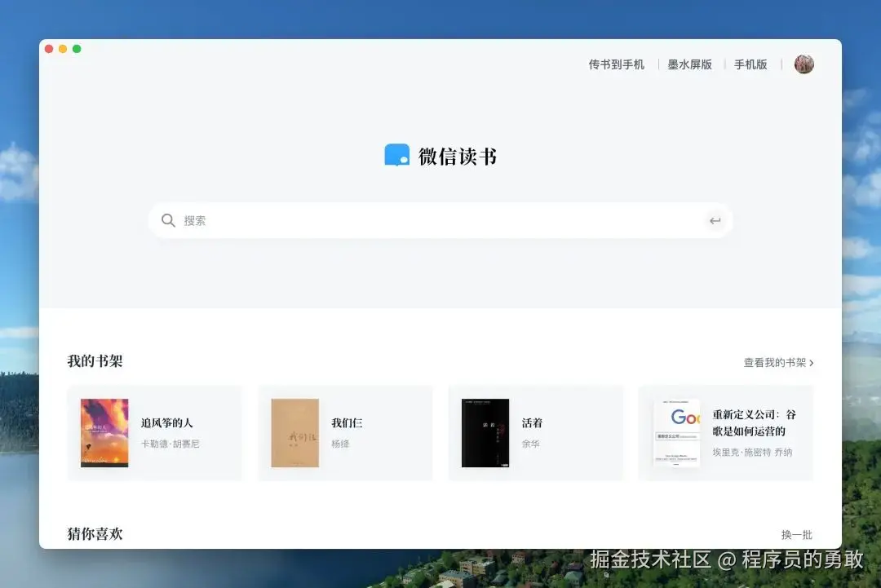Screen dimensions: 881x588
Task: Select the 我们仨 book cover
Action: point(294,432)
